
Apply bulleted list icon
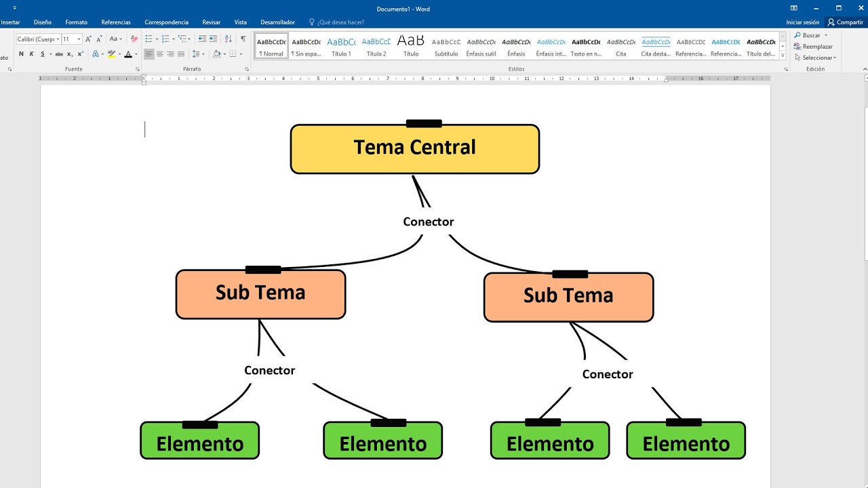pos(149,39)
